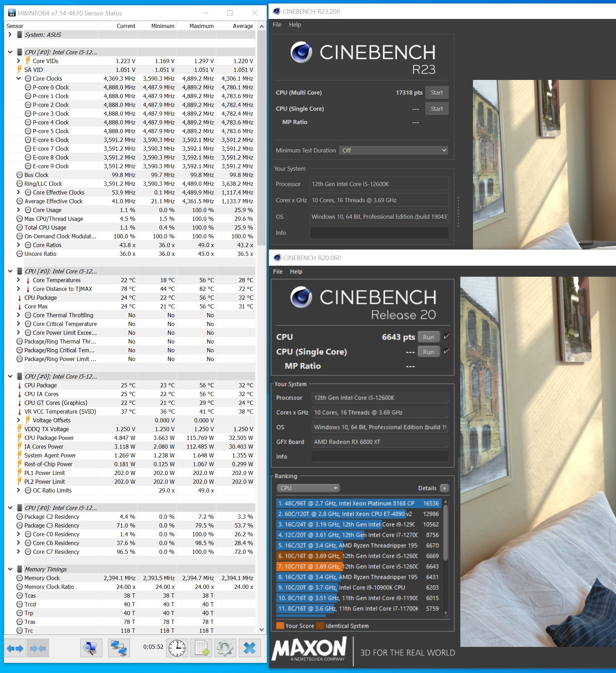The height and width of the screenshot is (673, 616).
Task: Click the Info input field in R23
Action: click(379, 233)
